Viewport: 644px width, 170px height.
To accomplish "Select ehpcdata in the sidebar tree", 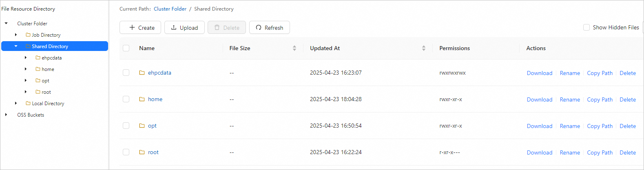I will click(51, 58).
